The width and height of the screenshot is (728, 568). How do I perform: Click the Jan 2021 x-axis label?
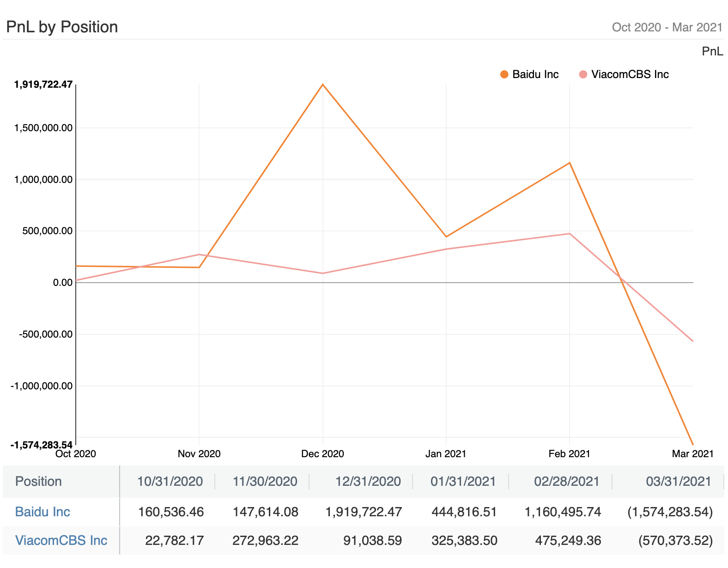pyautogui.click(x=446, y=454)
